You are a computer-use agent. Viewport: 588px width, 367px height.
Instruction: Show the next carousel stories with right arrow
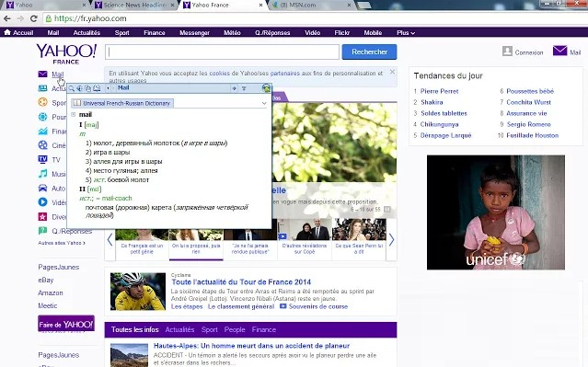click(x=391, y=239)
